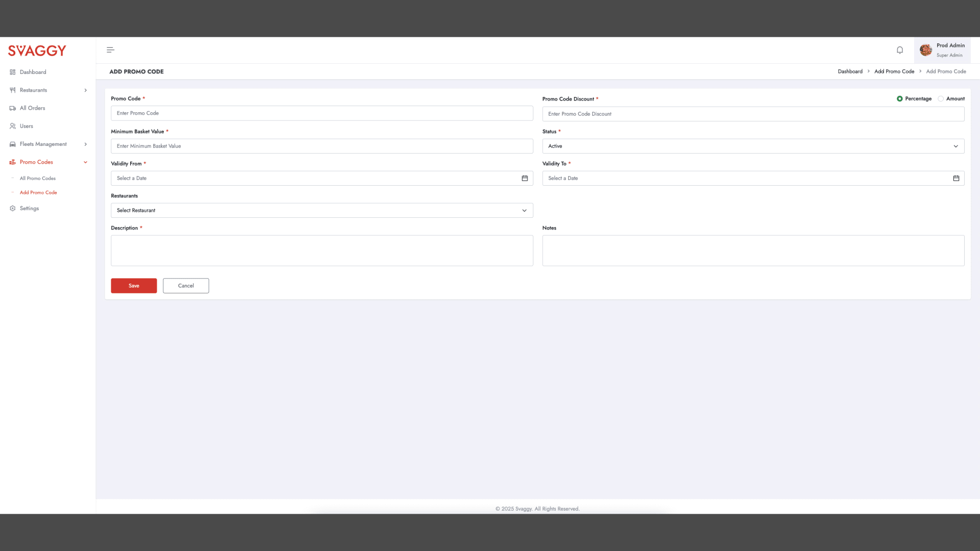Open the Dashboard breadcrumb link
Viewport: 980px width, 551px height.
850,71
